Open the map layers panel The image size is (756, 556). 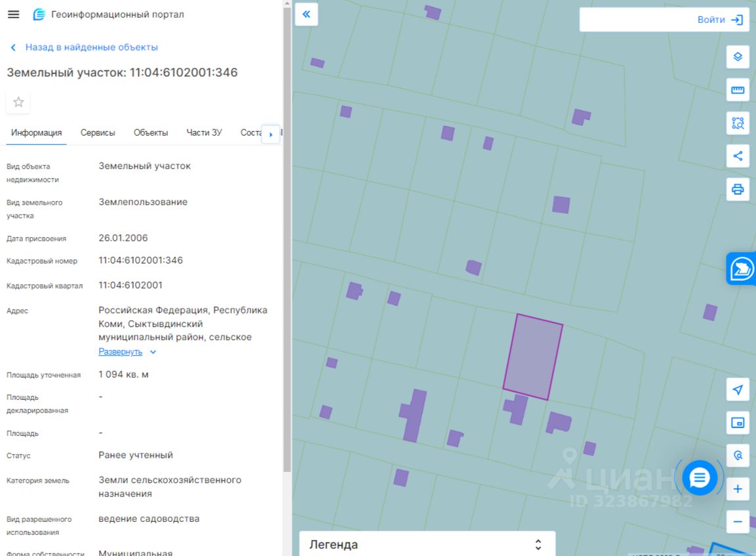click(x=738, y=57)
